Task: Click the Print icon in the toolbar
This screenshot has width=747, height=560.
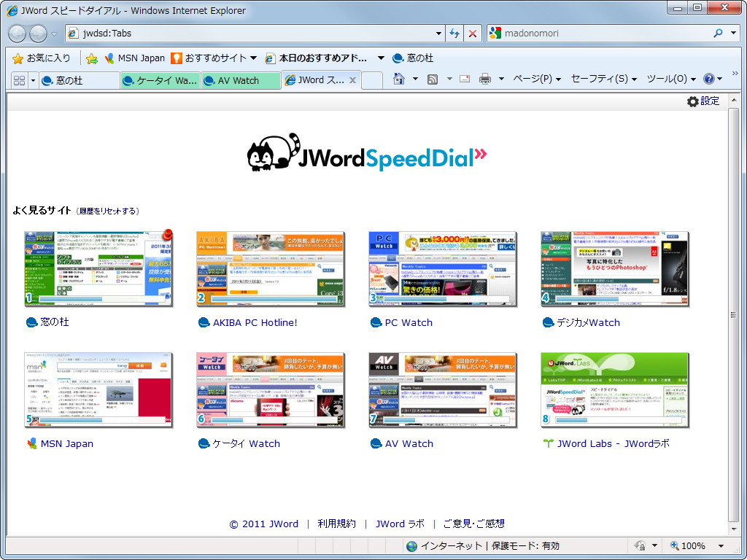Action: pos(484,78)
